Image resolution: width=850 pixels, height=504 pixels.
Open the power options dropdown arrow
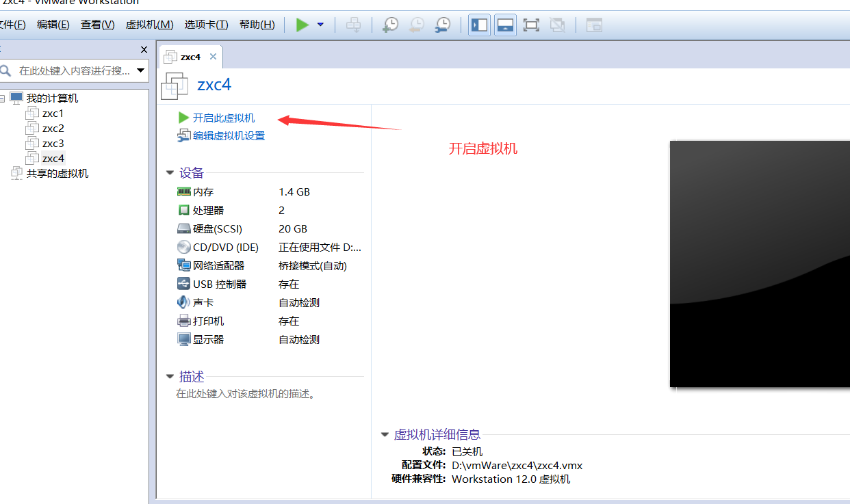(320, 25)
